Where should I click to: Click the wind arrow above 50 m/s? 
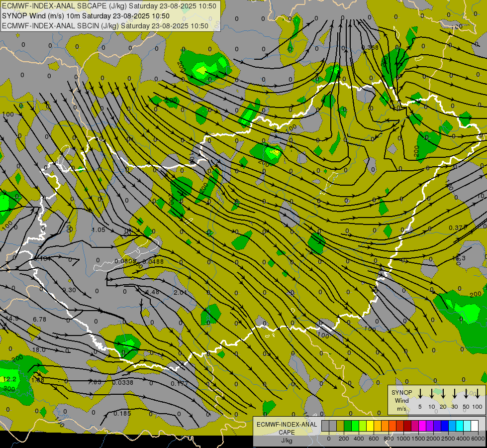tap(466, 394)
